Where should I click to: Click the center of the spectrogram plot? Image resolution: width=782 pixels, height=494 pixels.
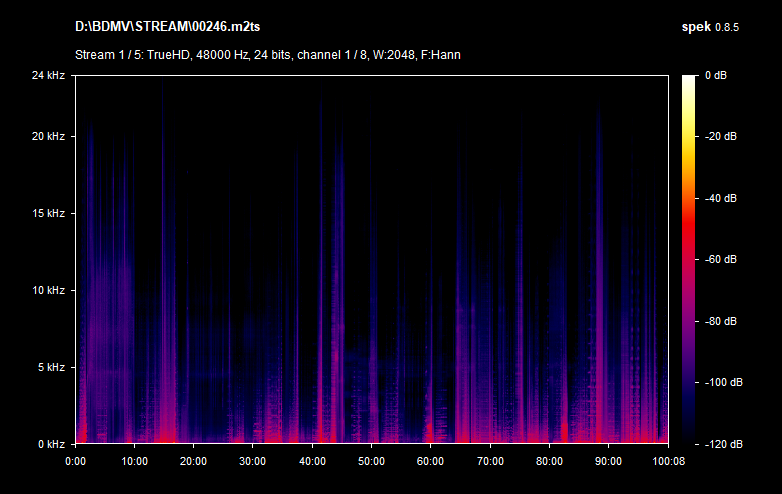[371, 259]
